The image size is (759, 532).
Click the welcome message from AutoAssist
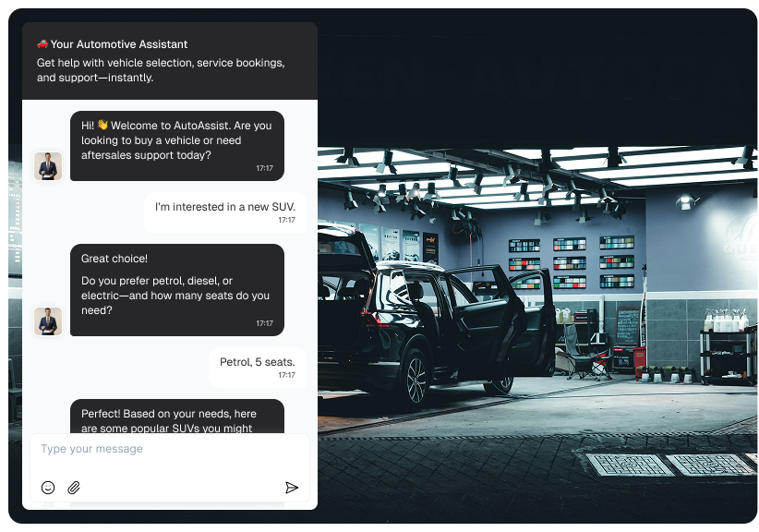pyautogui.click(x=177, y=145)
